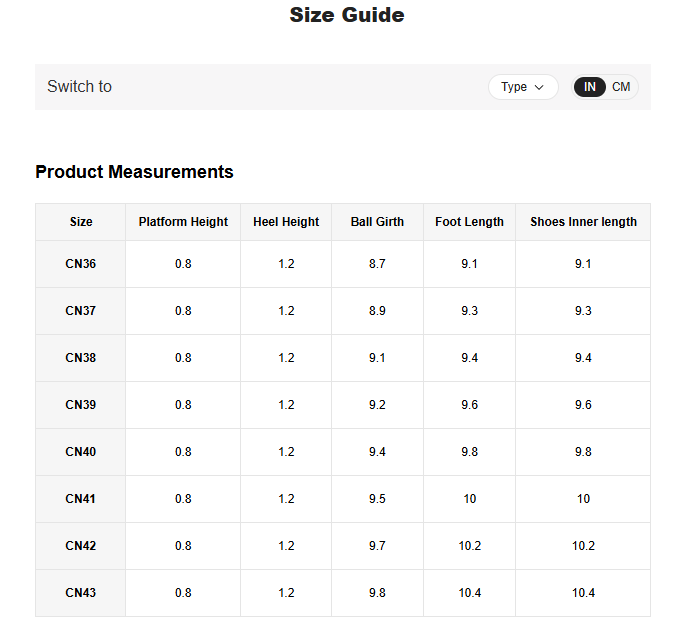Click the Product Measurements heading
The height and width of the screenshot is (631, 674).
(x=134, y=172)
